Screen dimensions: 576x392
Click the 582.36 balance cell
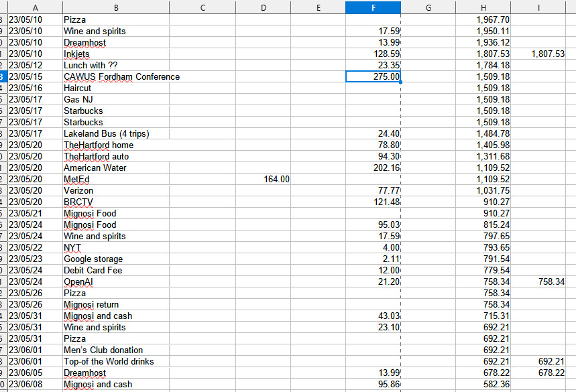pyautogui.click(x=483, y=383)
